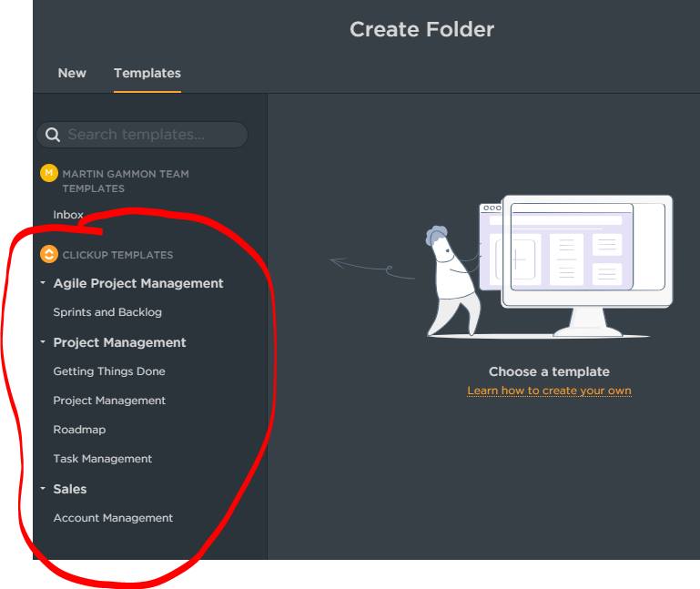Click the orange ClickUp logo icon
The image size is (700, 589).
tap(48, 254)
